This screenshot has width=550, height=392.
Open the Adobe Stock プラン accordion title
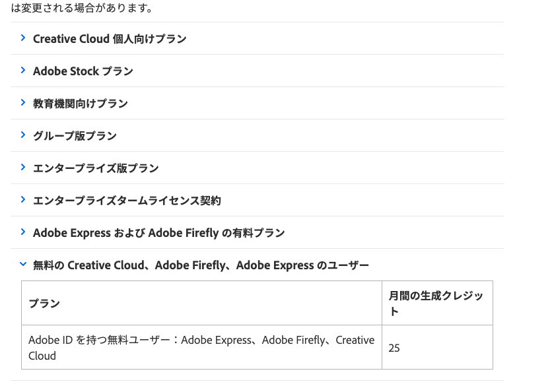coord(83,71)
